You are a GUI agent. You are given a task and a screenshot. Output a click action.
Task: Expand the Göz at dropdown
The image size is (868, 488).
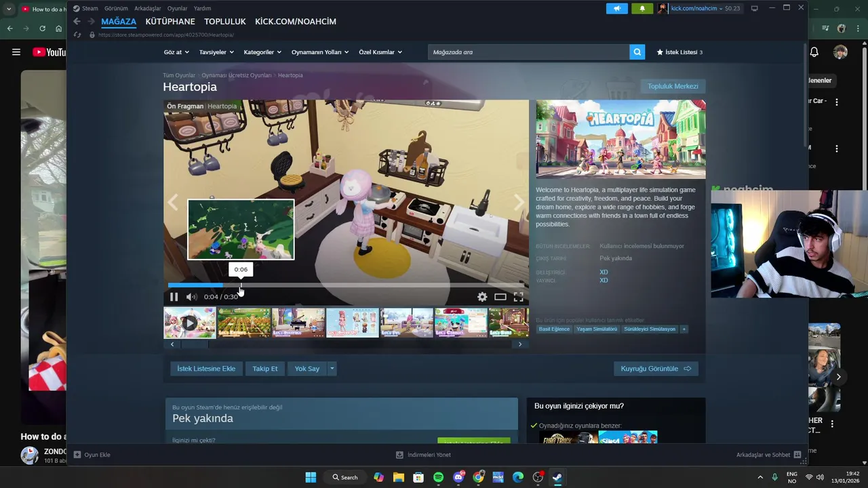[176, 52]
